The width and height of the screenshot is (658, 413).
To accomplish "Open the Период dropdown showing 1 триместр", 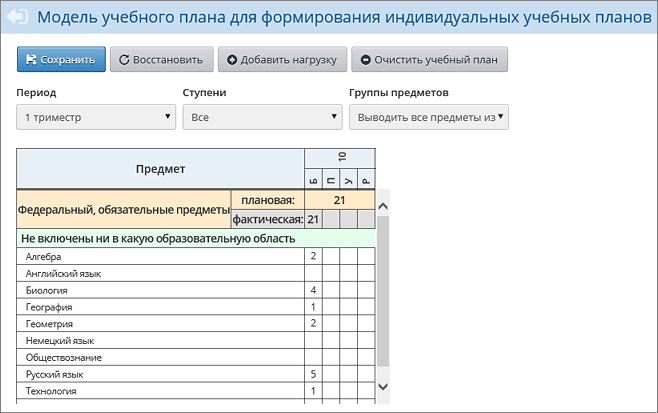I will tap(96, 117).
